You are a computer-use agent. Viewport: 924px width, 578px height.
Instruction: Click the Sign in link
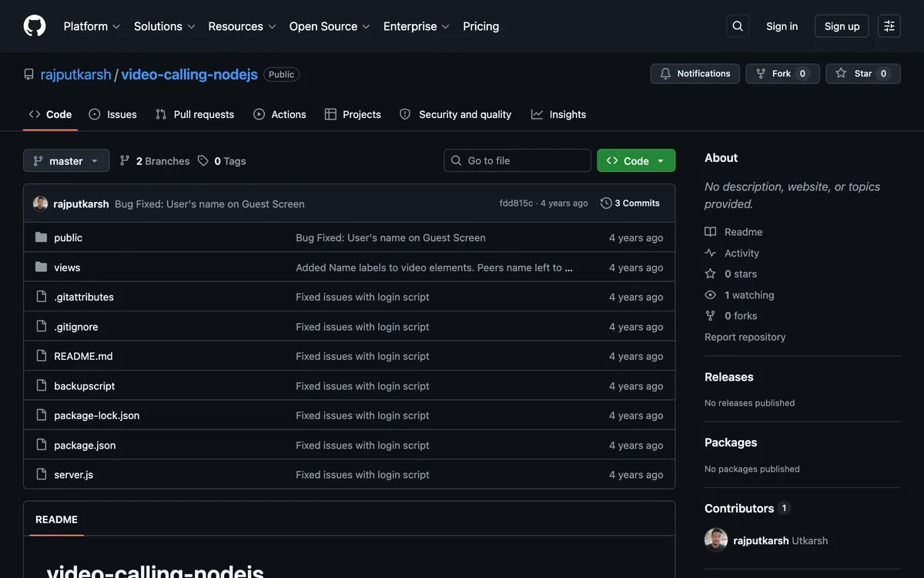782,26
